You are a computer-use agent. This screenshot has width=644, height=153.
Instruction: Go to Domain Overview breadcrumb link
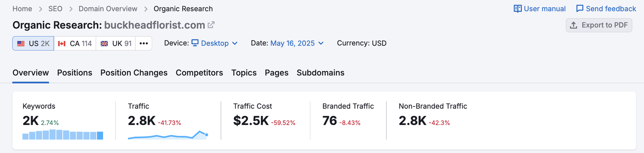pos(108,9)
